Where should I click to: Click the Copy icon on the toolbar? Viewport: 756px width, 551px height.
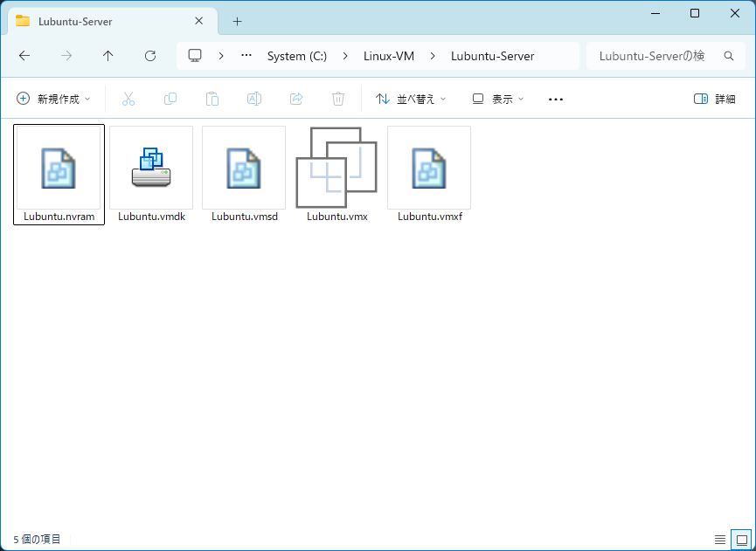(x=170, y=99)
